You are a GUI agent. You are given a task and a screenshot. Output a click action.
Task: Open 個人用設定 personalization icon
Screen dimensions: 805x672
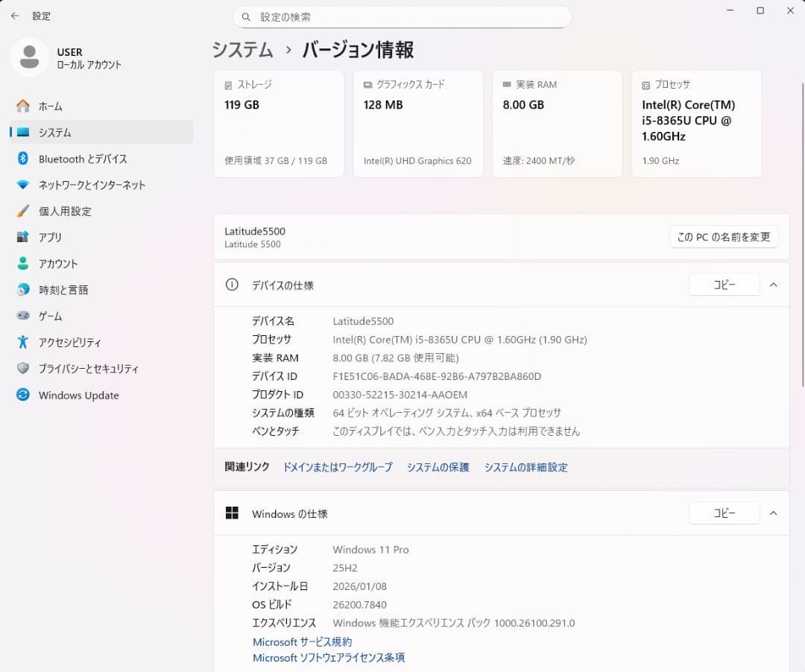[22, 211]
